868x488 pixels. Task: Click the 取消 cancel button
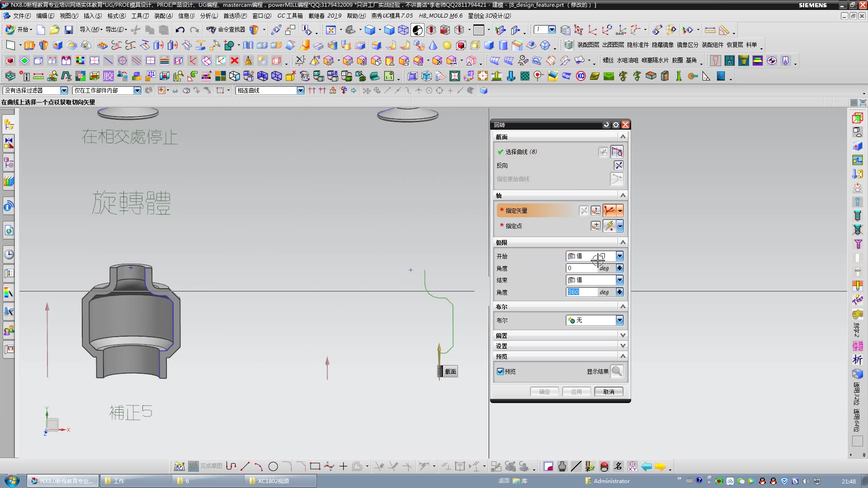[609, 392]
